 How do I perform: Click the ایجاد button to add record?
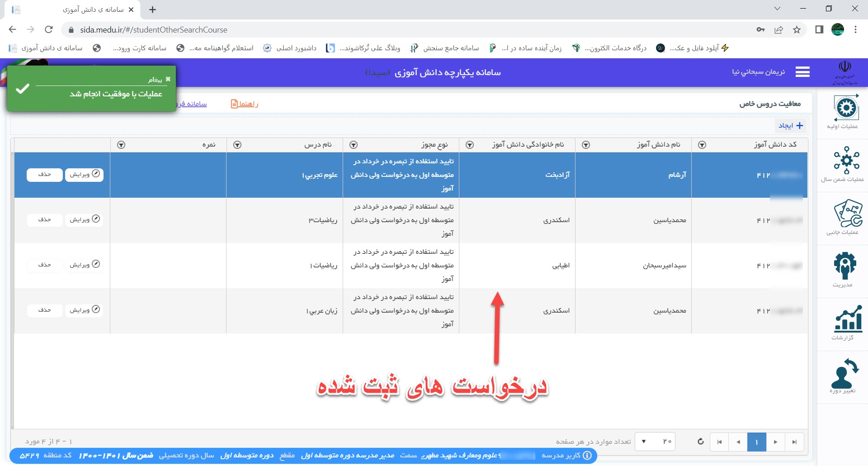791,126
